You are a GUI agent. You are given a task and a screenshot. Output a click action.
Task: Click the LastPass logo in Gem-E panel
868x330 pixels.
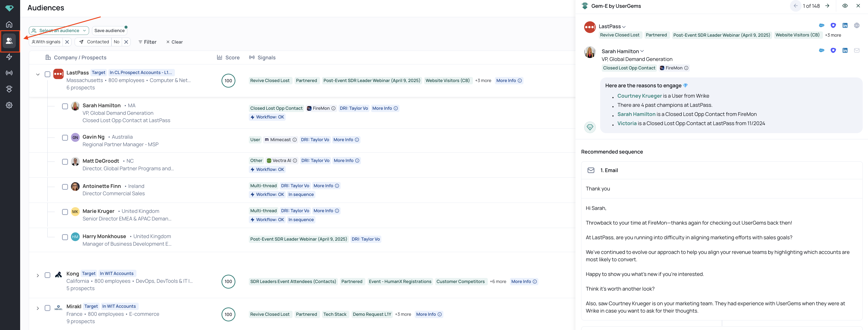coord(590,27)
